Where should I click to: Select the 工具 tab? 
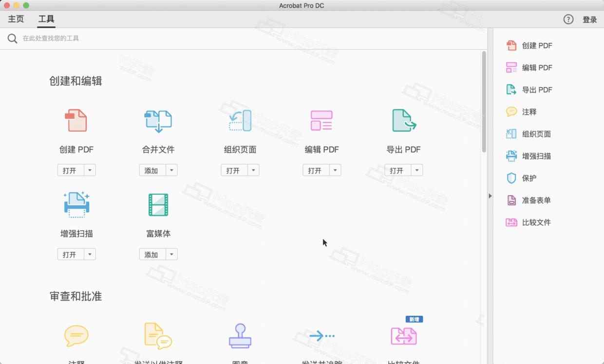click(46, 19)
